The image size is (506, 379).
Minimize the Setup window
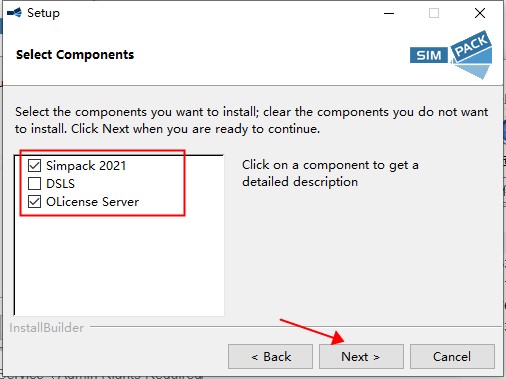click(x=389, y=13)
